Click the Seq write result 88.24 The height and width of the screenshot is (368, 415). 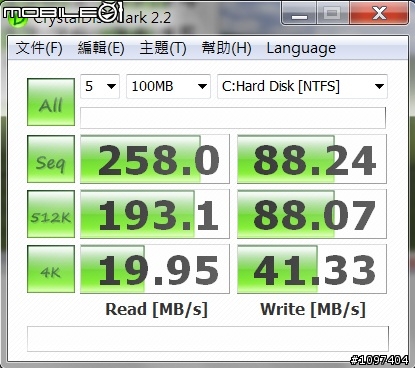click(312, 159)
